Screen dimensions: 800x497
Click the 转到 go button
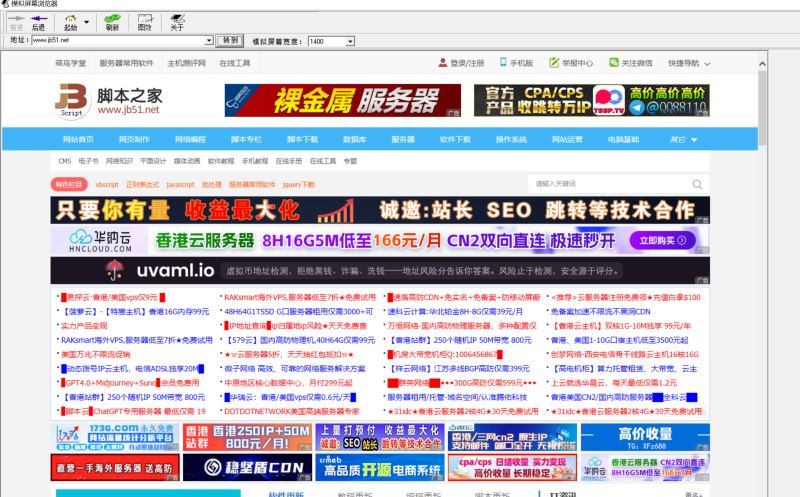point(230,40)
